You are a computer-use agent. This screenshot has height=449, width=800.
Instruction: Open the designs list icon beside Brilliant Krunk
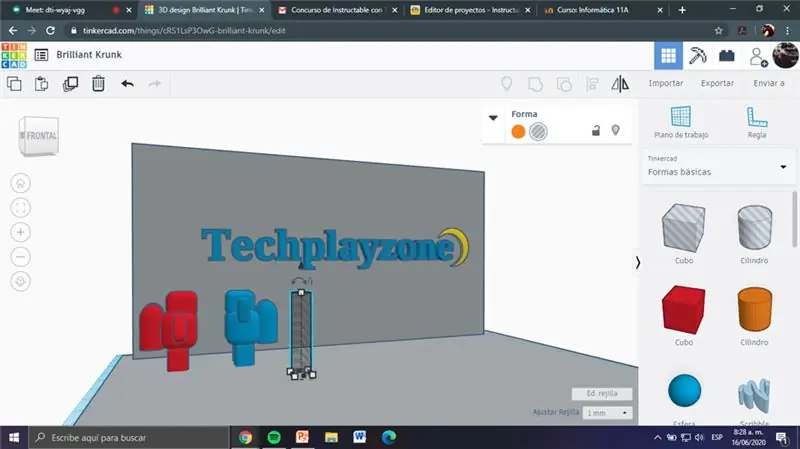(41, 55)
